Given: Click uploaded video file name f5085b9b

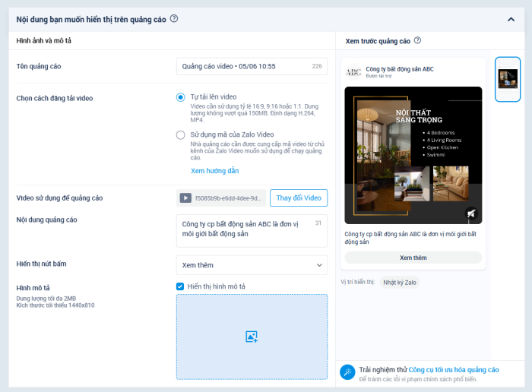Looking at the screenshot, I should [x=228, y=198].
